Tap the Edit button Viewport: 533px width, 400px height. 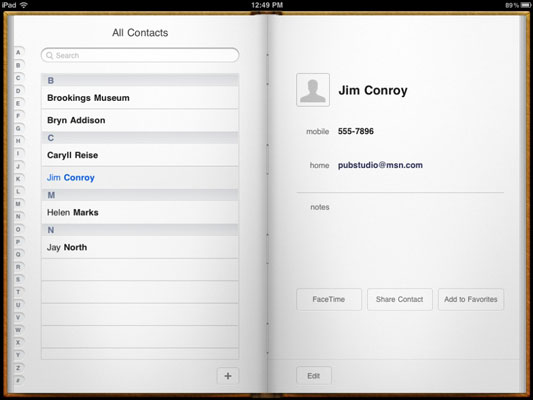click(313, 376)
